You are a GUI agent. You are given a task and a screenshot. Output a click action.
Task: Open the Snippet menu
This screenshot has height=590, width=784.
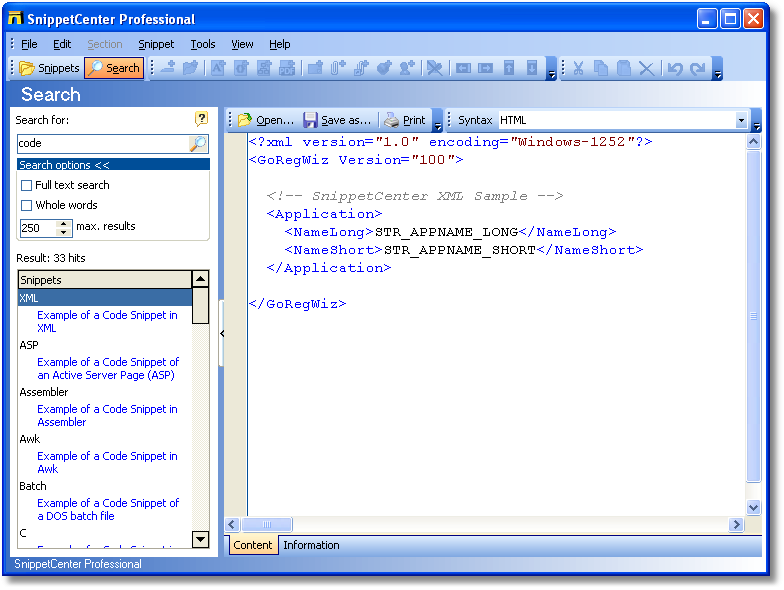[156, 44]
